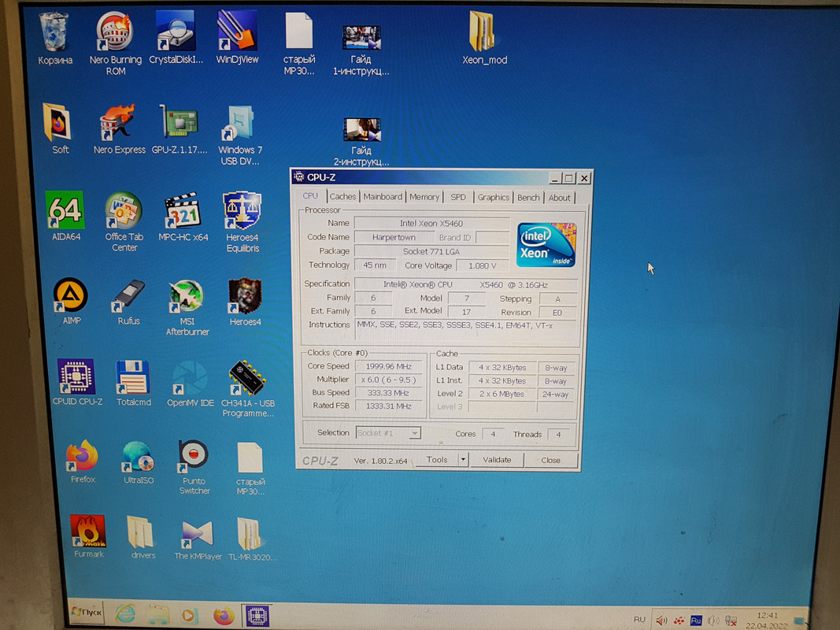Click the Validate button
Image resolution: width=840 pixels, height=630 pixels.
(x=497, y=460)
